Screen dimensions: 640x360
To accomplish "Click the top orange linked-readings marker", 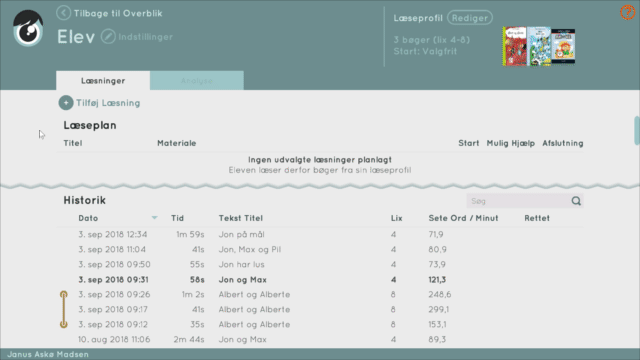I will tap(64, 294).
